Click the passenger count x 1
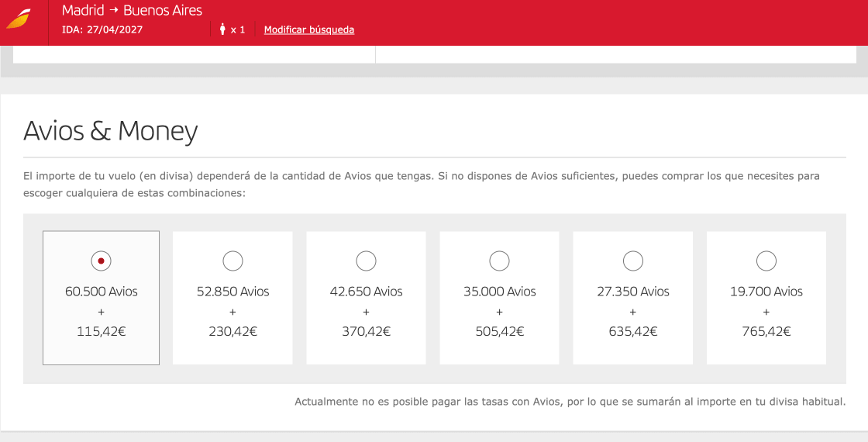This screenshot has width=868, height=442. click(x=238, y=30)
